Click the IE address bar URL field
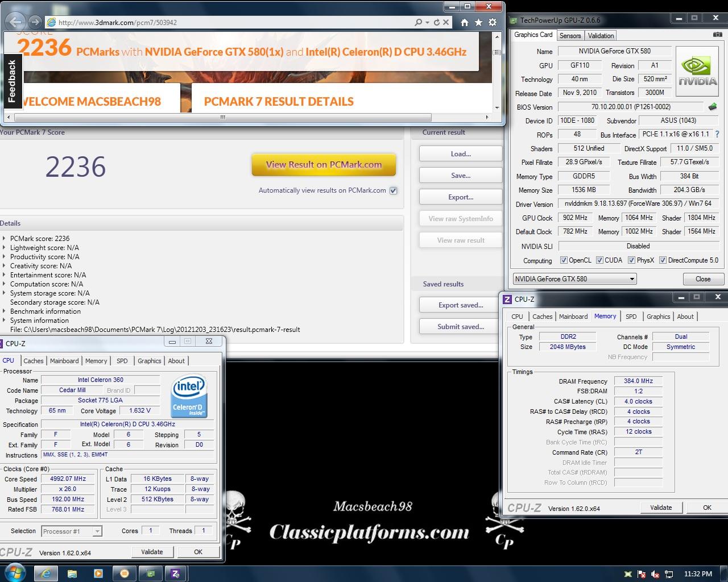Screen dimensions: 728x582 tap(227, 22)
